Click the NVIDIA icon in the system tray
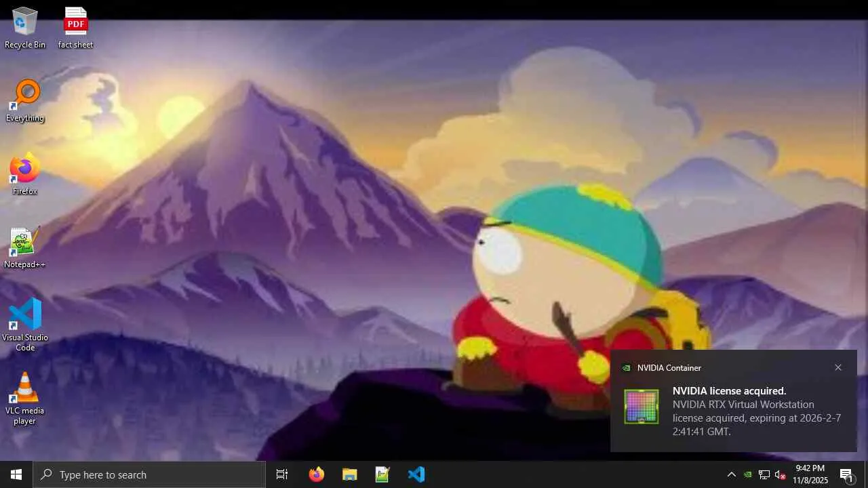868x488 pixels. click(x=747, y=474)
